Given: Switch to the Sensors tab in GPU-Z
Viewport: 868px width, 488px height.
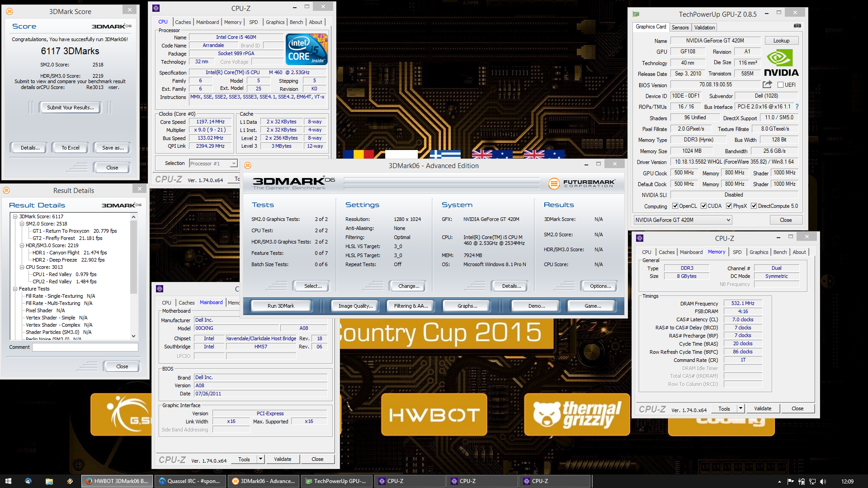Looking at the screenshot, I should [680, 28].
